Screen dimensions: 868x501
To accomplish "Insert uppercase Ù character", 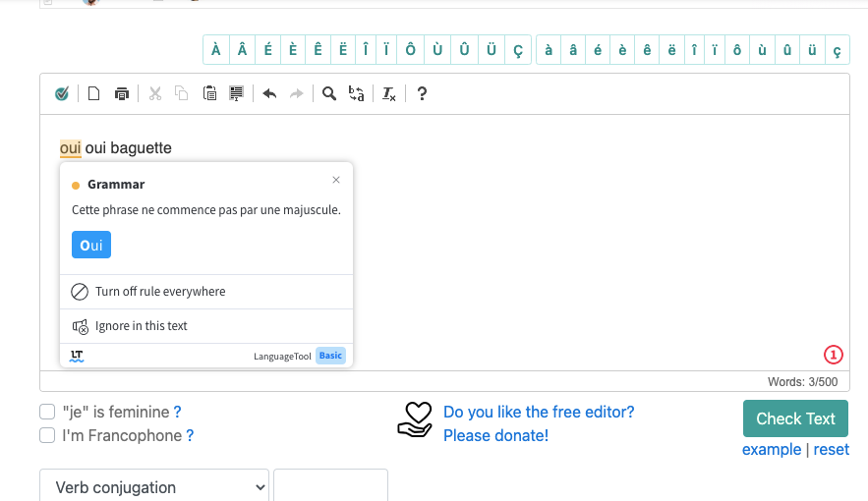I will tap(437, 50).
